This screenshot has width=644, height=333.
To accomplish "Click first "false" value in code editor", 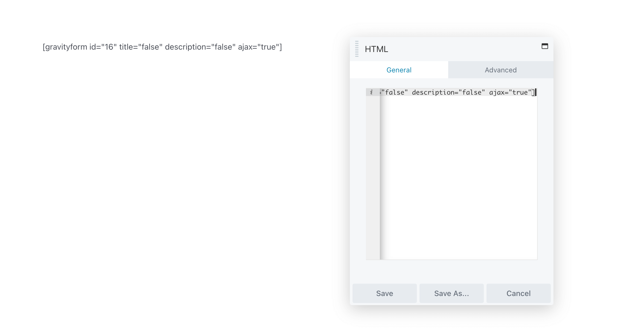I will point(395,93).
